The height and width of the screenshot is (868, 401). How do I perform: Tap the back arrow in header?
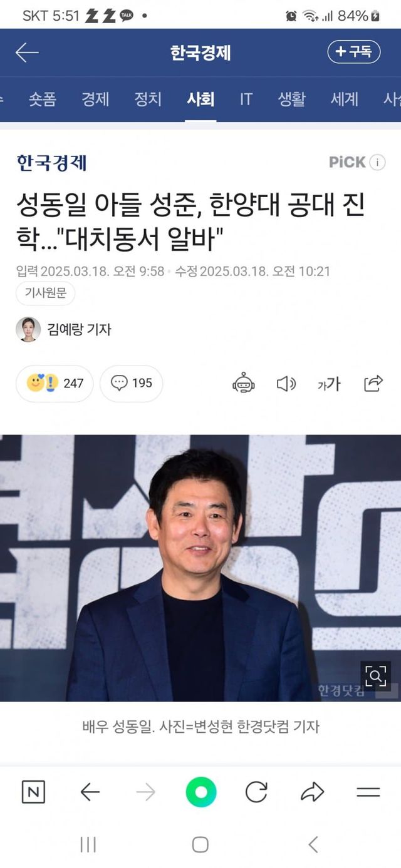click(x=27, y=53)
